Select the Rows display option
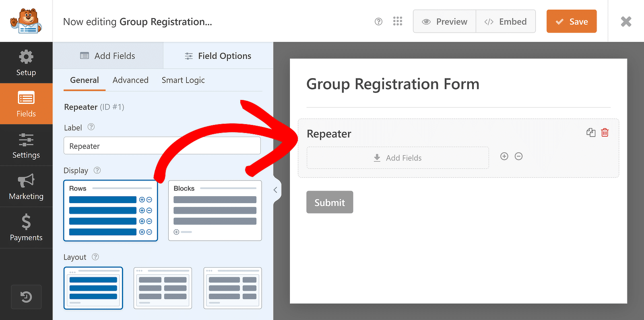The image size is (644, 320). point(111,210)
